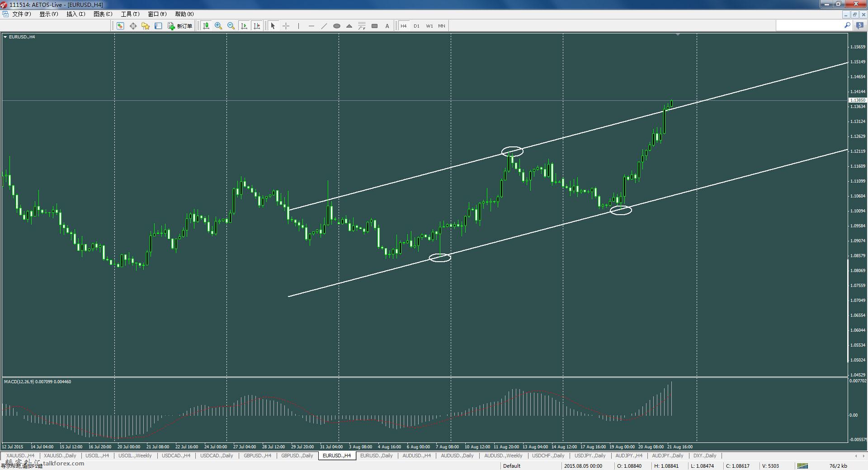
Task: Switch to AUDUSD.,H4 chart tab
Action: [416, 456]
